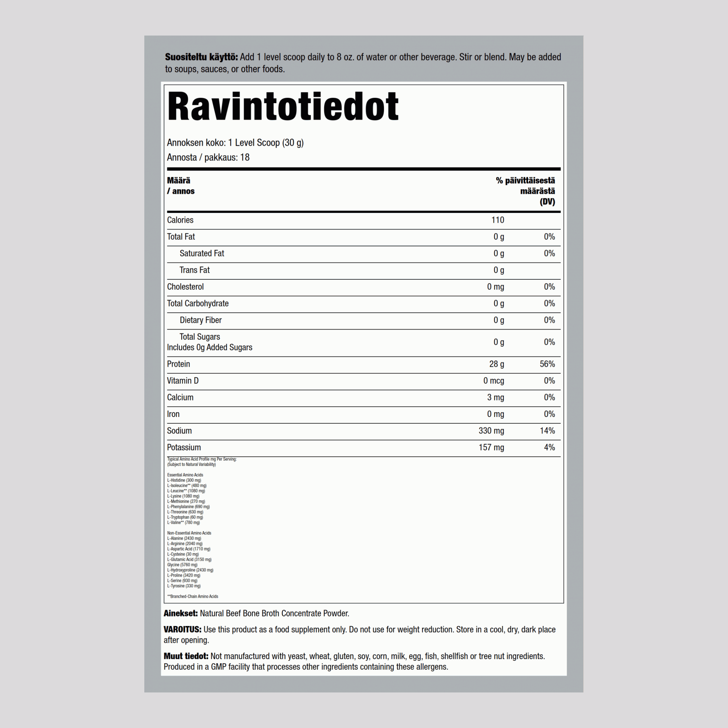728x728 pixels.
Task: Click the Non-Essential Amino Acids subheading
Action: pos(189,533)
